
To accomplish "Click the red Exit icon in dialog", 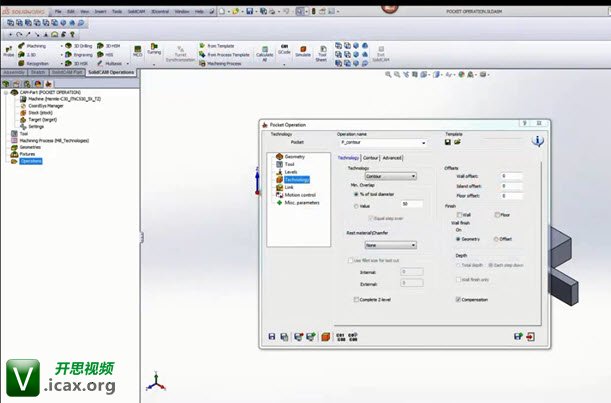I will (530, 336).
